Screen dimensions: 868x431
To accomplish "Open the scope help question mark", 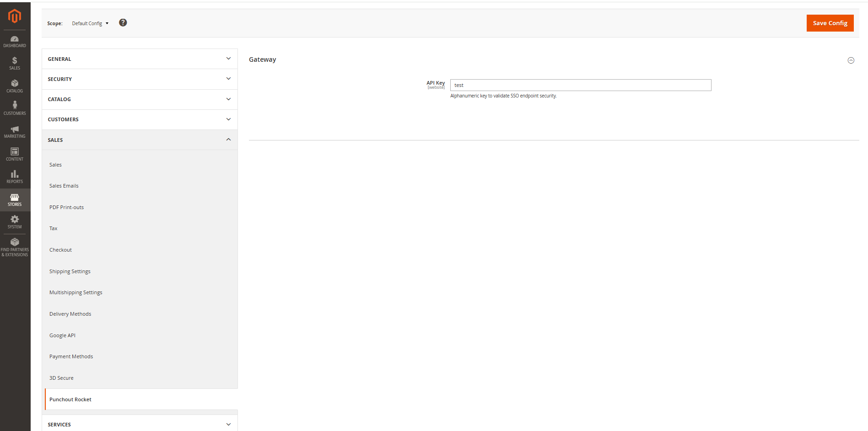I will (123, 22).
